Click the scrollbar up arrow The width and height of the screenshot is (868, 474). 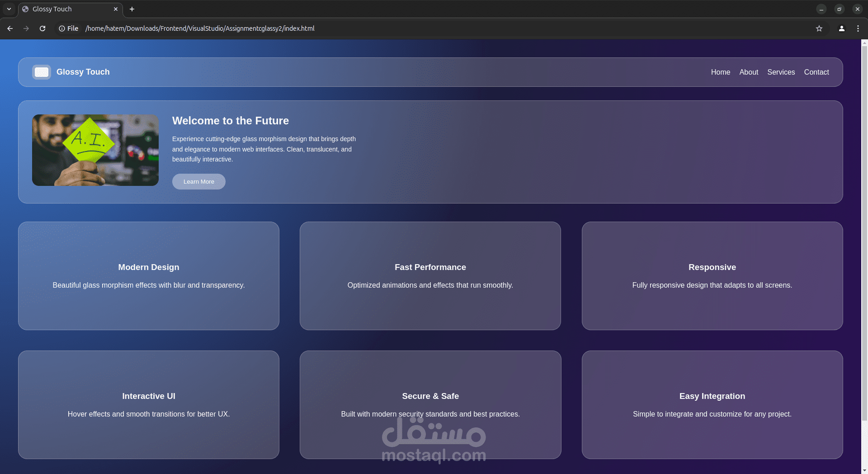click(x=864, y=43)
